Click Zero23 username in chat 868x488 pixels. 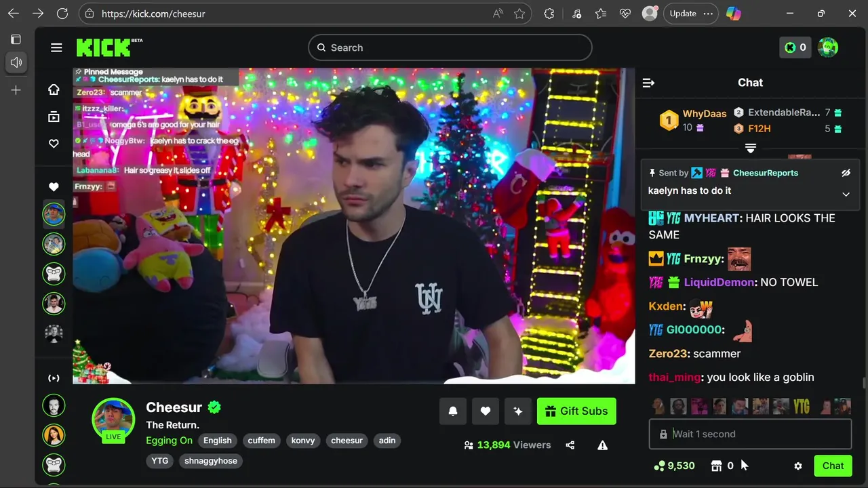pyautogui.click(x=669, y=354)
